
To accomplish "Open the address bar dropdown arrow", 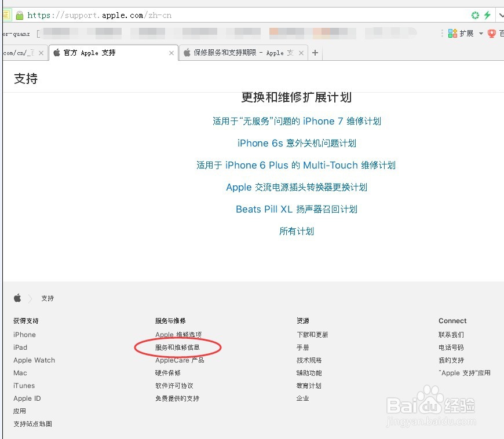I will [501, 15].
